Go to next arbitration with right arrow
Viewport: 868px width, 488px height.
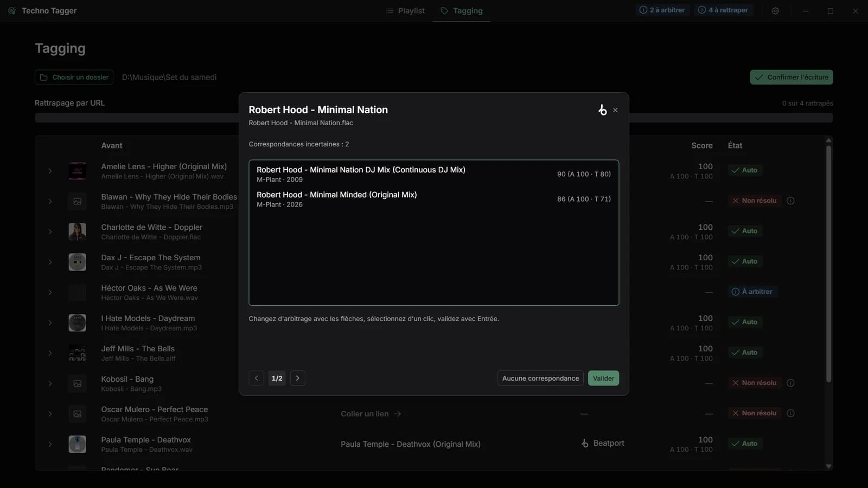pyautogui.click(x=297, y=378)
